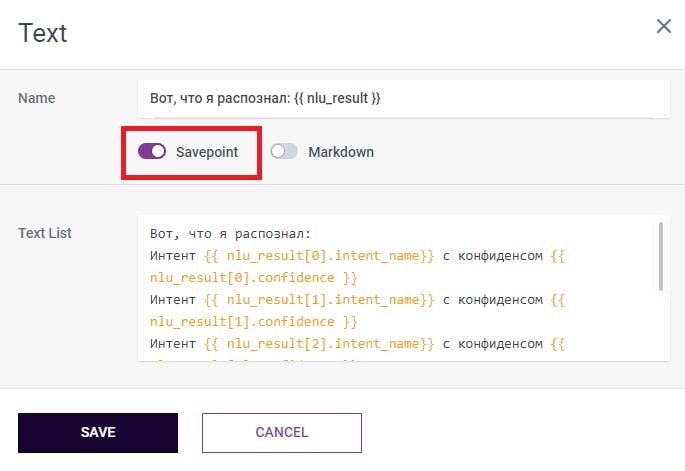Screen dimensions: 685x471
Task: Click the SAVE button
Action: click(98, 433)
